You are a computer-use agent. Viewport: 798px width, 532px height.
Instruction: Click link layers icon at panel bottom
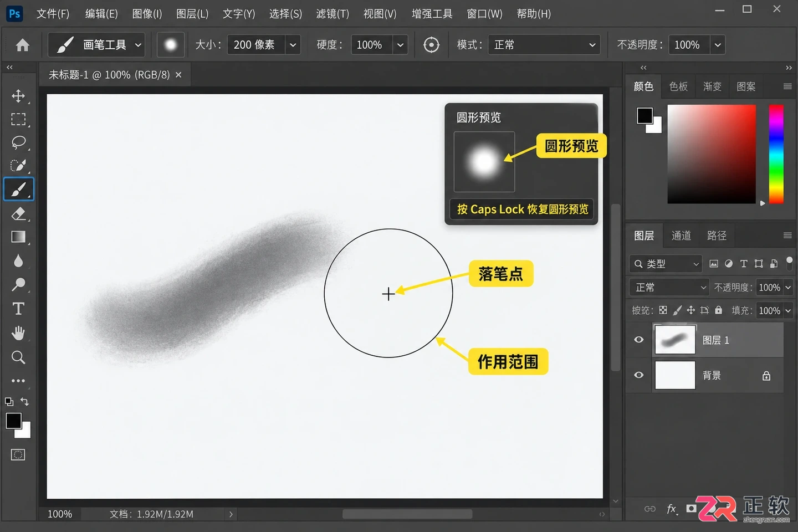pyautogui.click(x=650, y=509)
